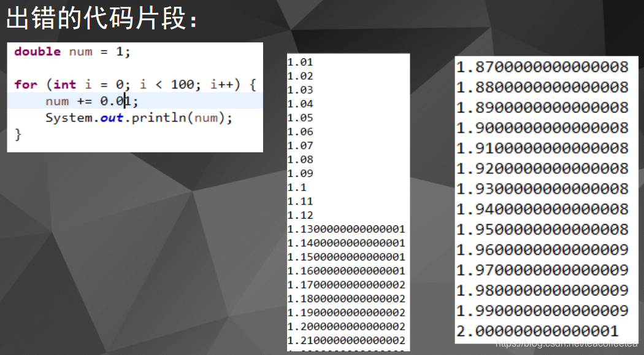The width and height of the screenshot is (644, 355).
Task: Select the code line double num = 1;
Action: [x=72, y=52]
